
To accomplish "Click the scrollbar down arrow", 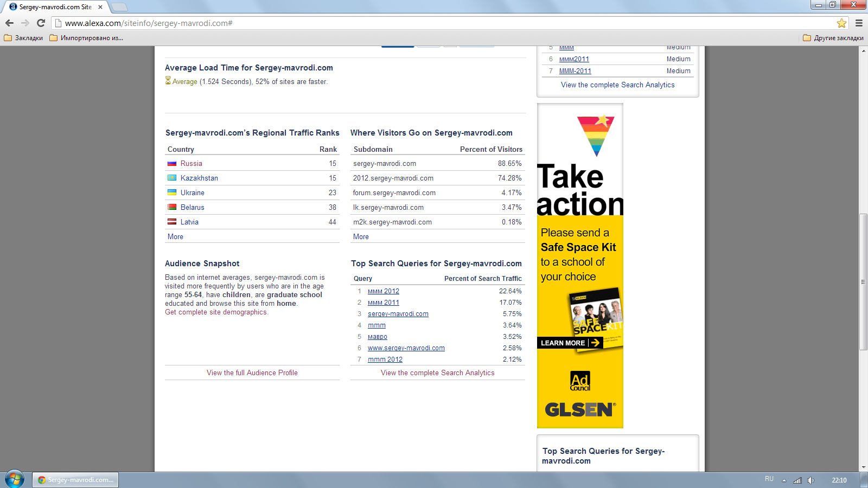I will coord(863,467).
